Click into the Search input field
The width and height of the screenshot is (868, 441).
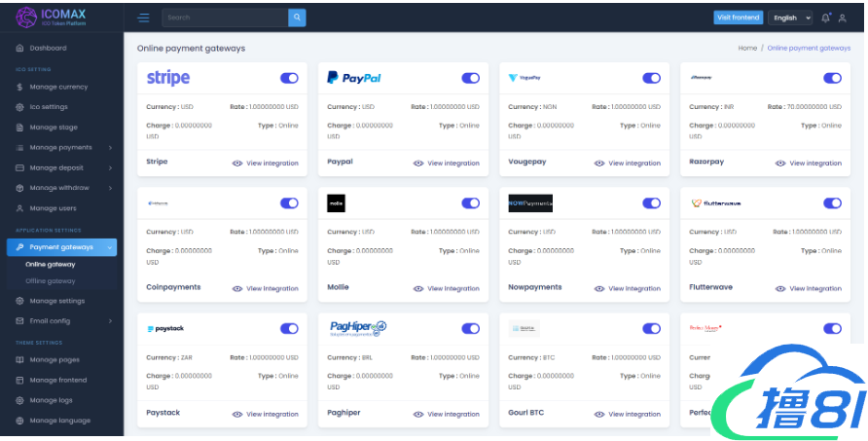(x=224, y=18)
